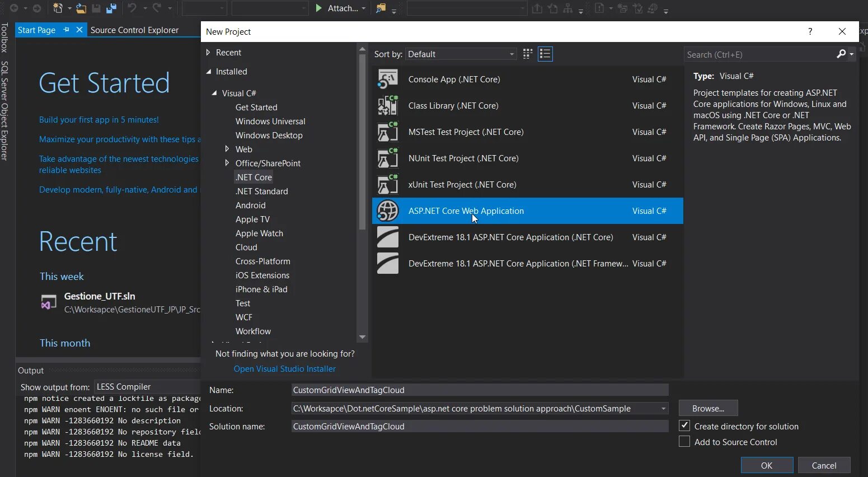Select the MSTest Test Project icon
This screenshot has height=477, width=868.
(x=387, y=132)
